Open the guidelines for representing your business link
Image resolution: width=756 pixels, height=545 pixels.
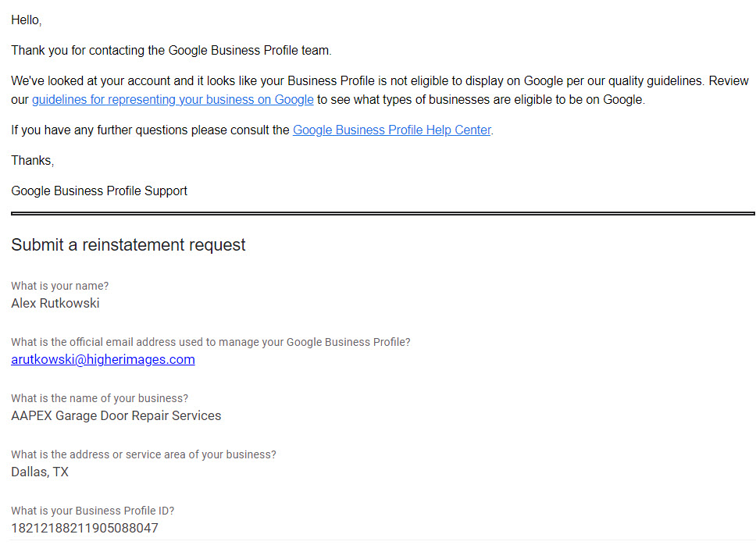click(x=173, y=100)
